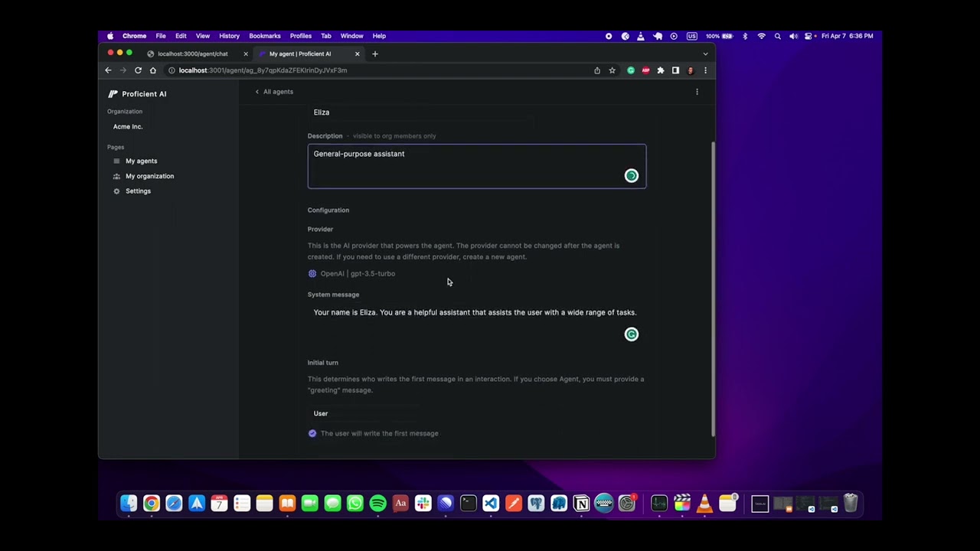Bookmark this page with the star icon
This screenshot has height=551, width=980.
point(612,70)
